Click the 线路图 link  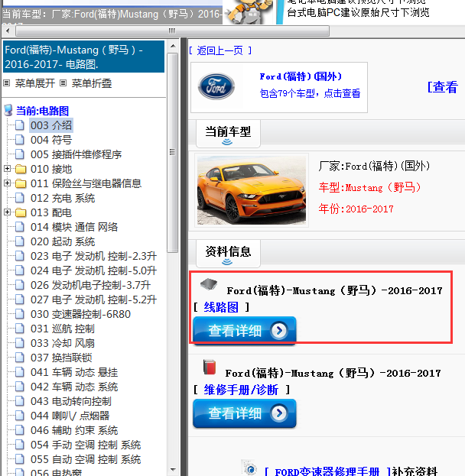coord(221,307)
